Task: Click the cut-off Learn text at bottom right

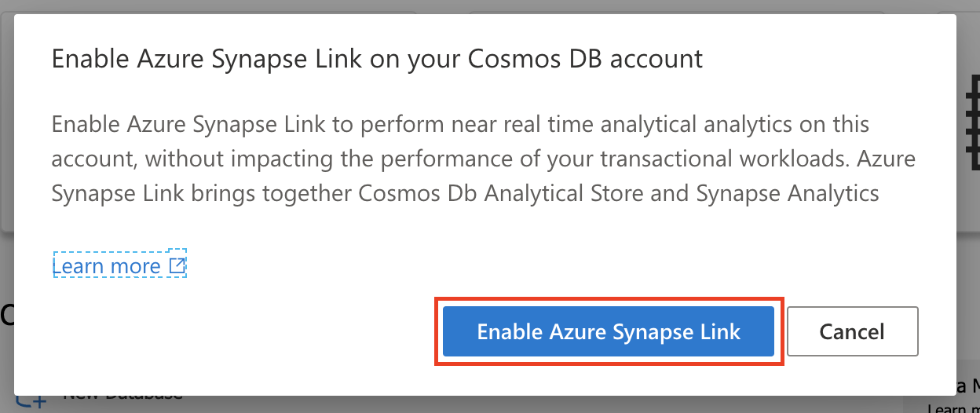Action: tap(950, 408)
